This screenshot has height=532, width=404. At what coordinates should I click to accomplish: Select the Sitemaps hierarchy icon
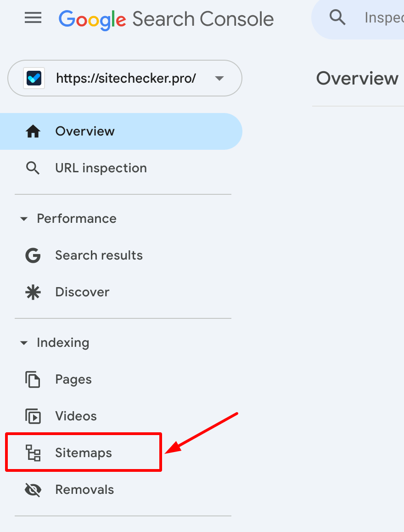pyautogui.click(x=33, y=453)
